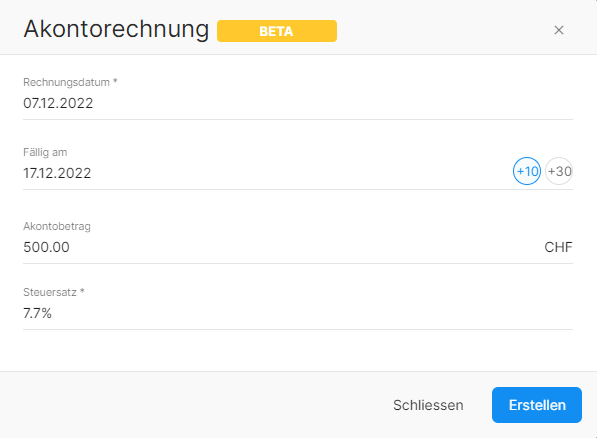Select the +10 days due date option
This screenshot has height=438, width=597.
tap(527, 171)
